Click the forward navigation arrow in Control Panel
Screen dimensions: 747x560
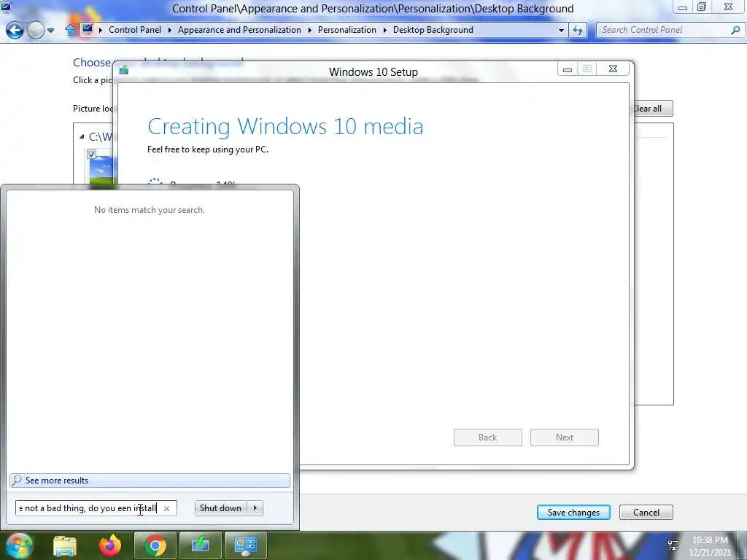[36, 31]
